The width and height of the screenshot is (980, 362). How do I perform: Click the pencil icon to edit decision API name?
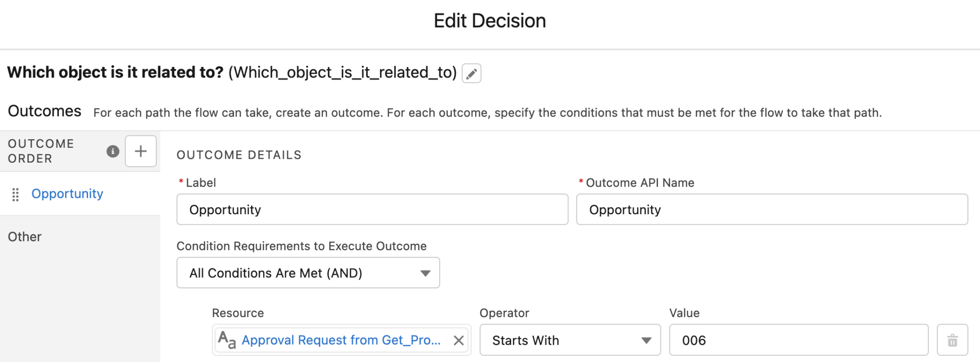[471, 73]
